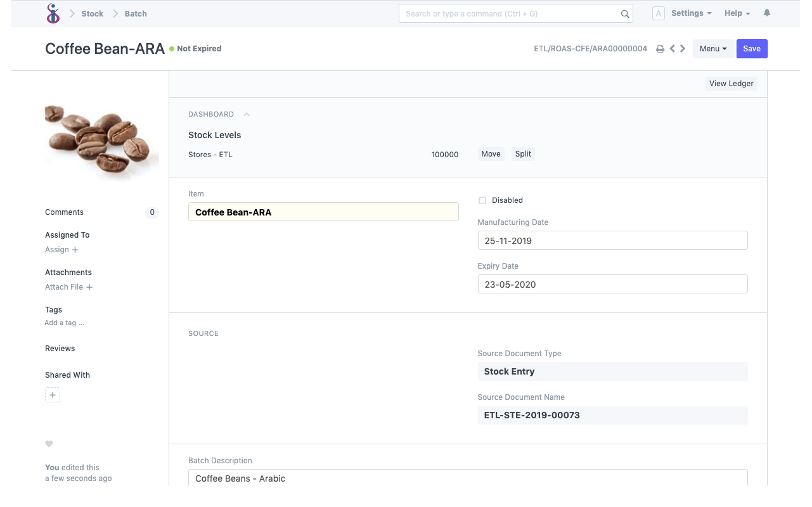Image resolution: width=812 pixels, height=507 pixels.
Task: Go to previous batch using left arrow
Action: [x=672, y=48]
